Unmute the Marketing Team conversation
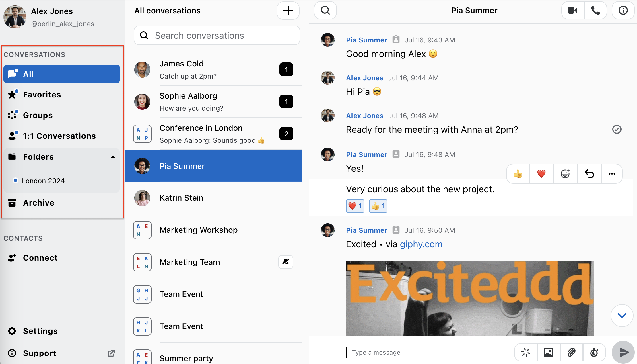637x364 pixels. coord(286,262)
